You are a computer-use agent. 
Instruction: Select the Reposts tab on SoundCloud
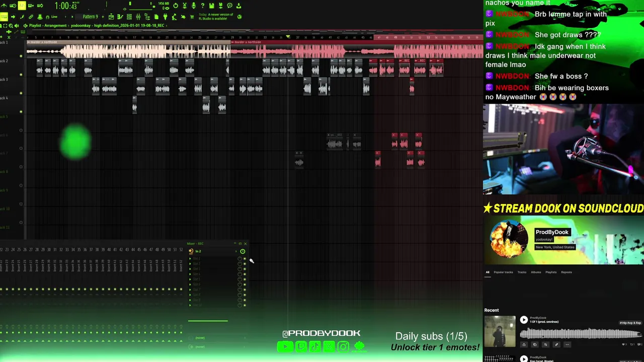[567, 272]
